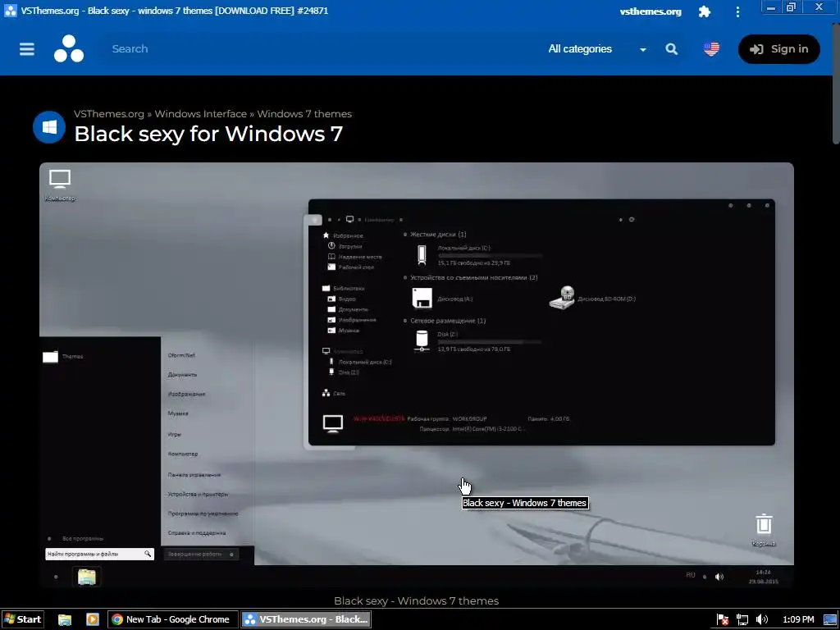Click the VSThemes three-dot logo
This screenshot has width=840, height=630.
[69, 48]
